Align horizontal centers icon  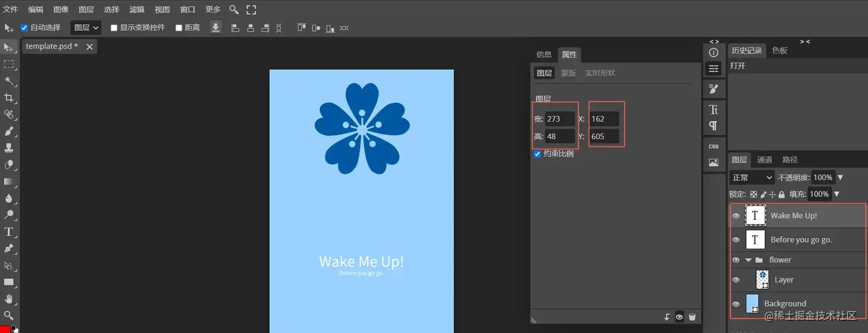pyautogui.click(x=250, y=28)
